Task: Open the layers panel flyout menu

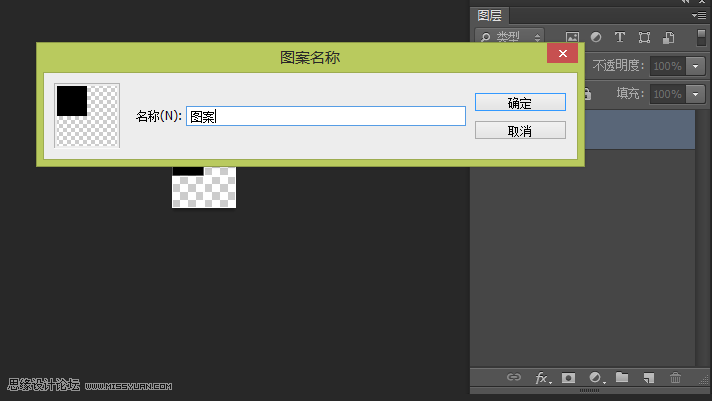Action: pyautogui.click(x=699, y=15)
